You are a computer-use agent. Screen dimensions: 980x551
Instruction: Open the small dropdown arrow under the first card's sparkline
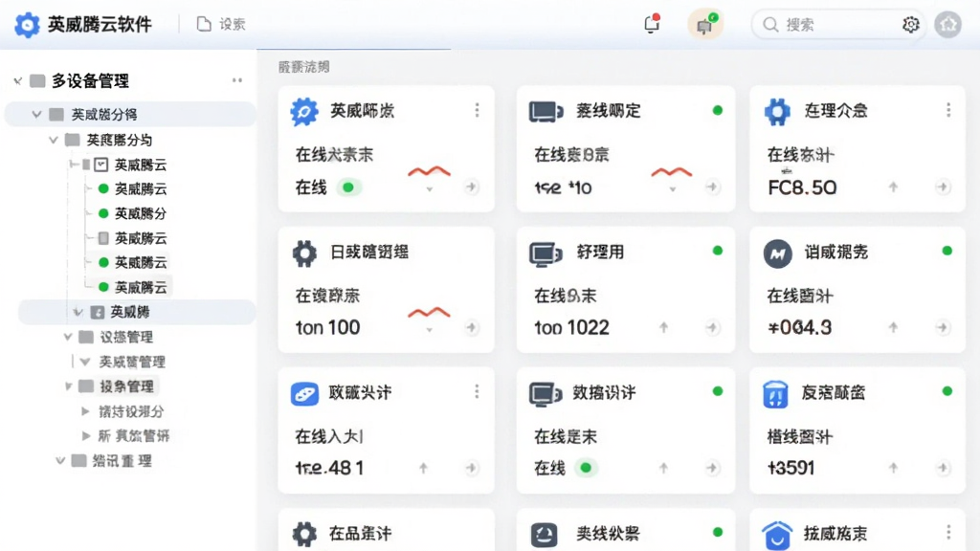(430, 189)
